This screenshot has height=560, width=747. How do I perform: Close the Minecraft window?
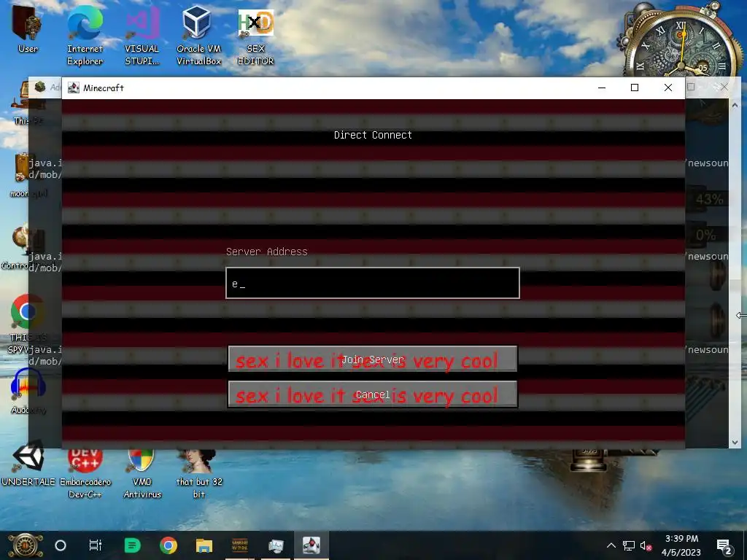[668, 87]
